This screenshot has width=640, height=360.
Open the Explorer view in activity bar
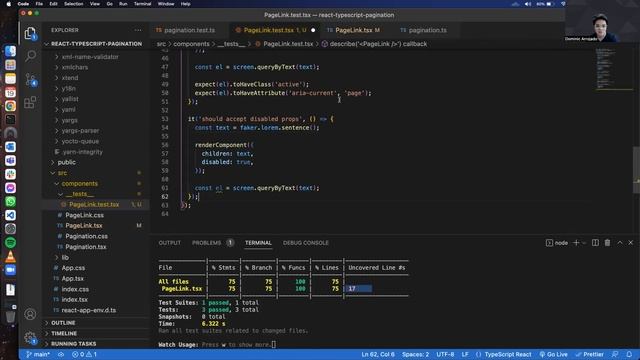(x=30, y=33)
